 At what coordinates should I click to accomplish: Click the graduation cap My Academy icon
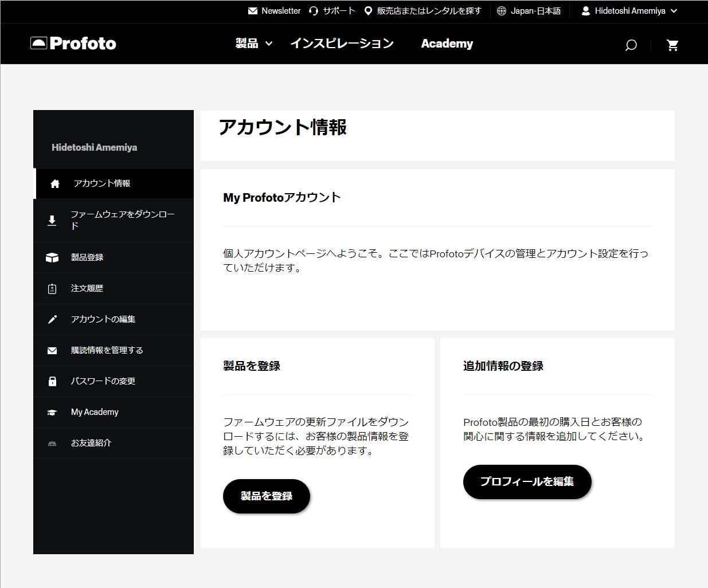coord(52,413)
